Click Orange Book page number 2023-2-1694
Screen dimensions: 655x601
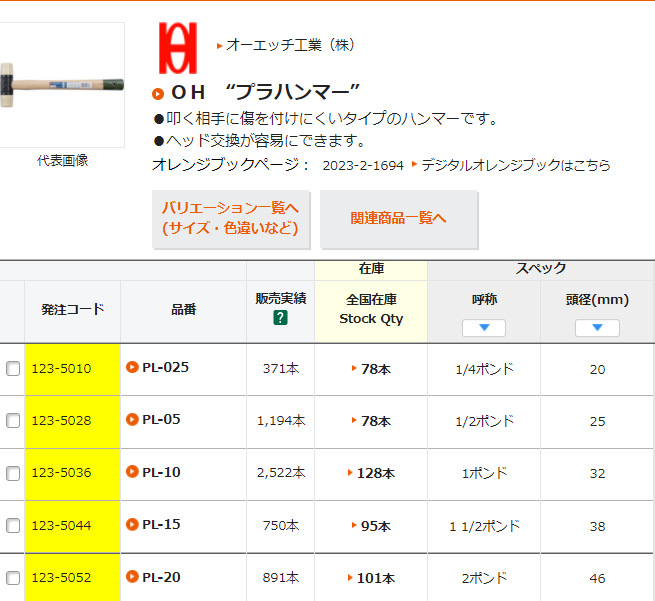(x=363, y=166)
